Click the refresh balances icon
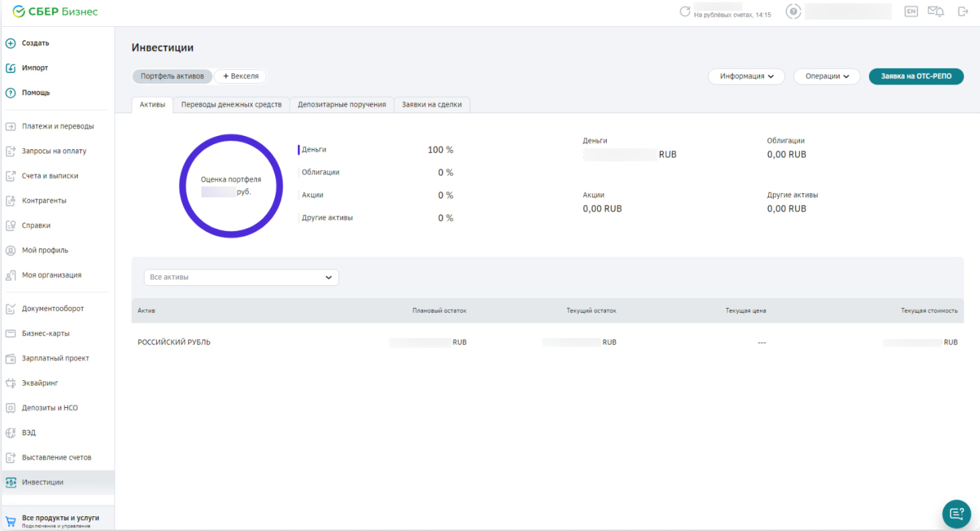 pos(685,11)
